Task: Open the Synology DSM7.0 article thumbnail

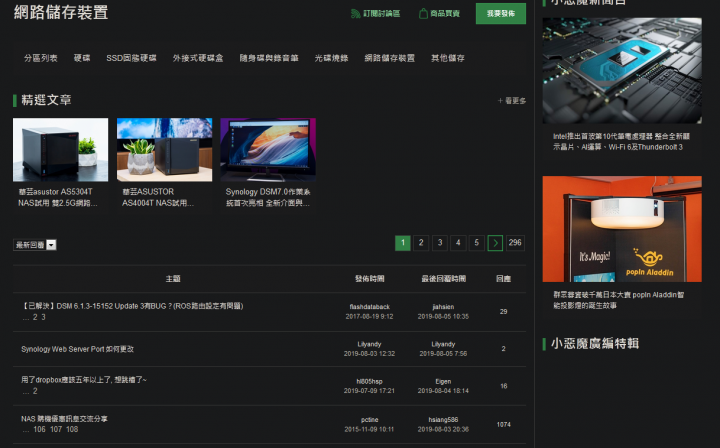Action: [x=268, y=150]
